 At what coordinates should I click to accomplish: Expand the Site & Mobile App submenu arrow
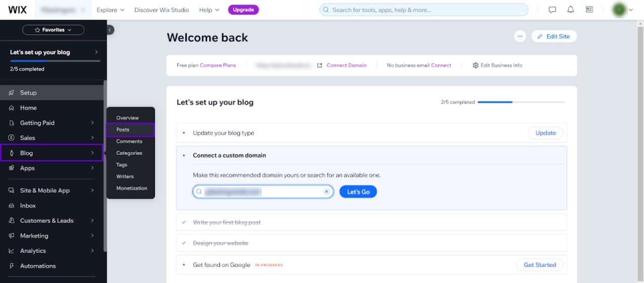coord(92,191)
